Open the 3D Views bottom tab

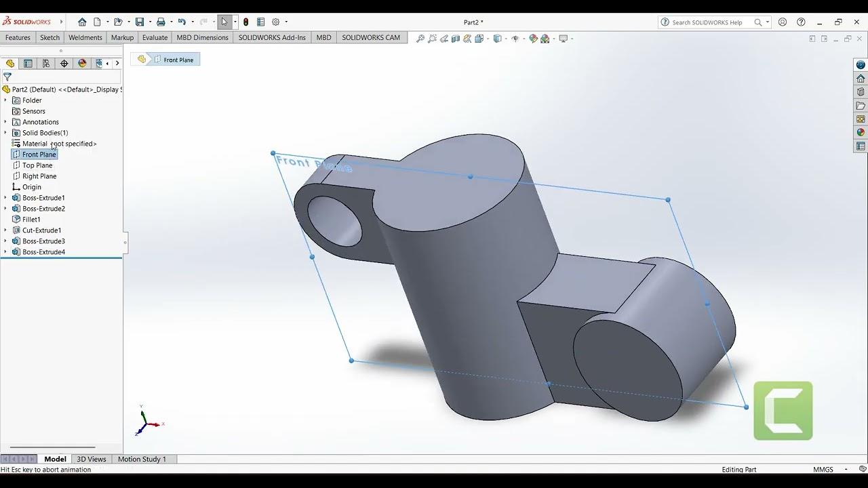(x=92, y=459)
